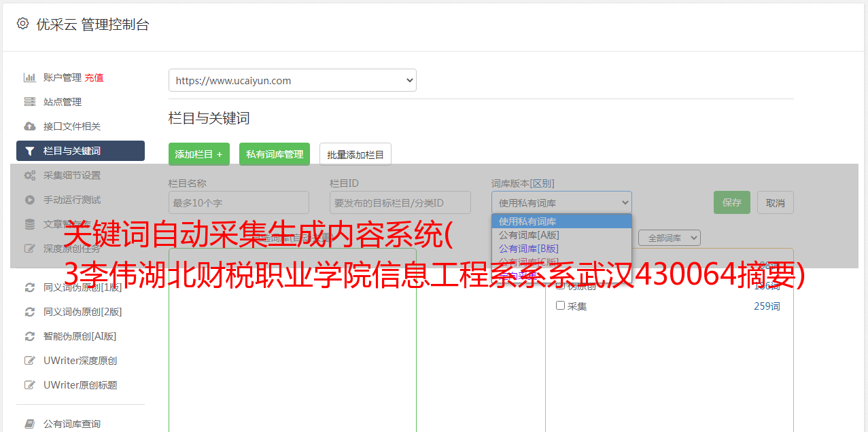The height and width of the screenshot is (432, 868).
Task: Click the cloud upload icon for 接口文件相关
Action: (30, 126)
